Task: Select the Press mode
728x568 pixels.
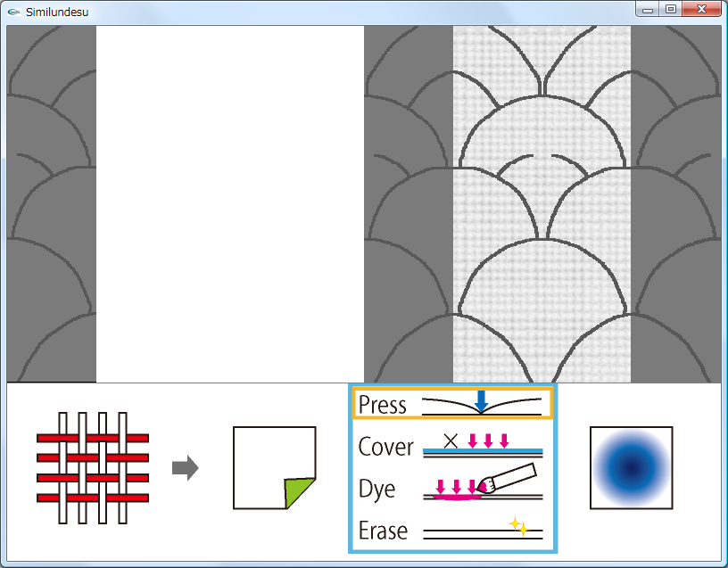Action: pos(452,404)
